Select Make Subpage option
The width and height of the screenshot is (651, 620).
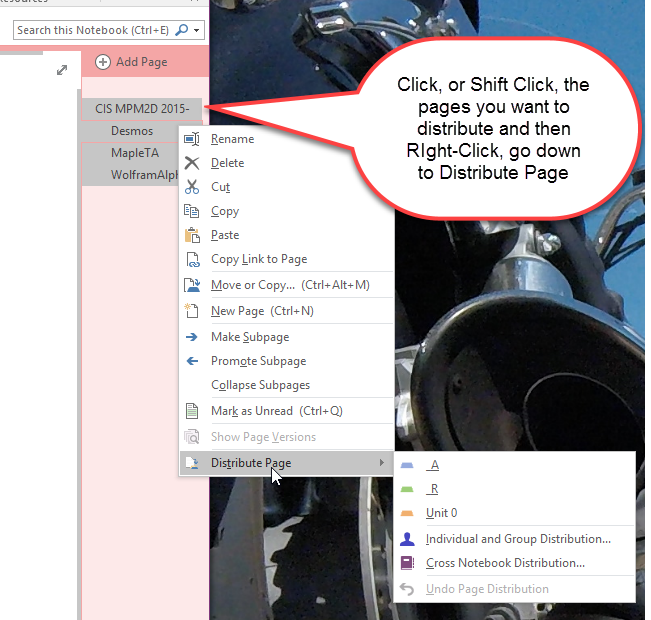[286, 337]
